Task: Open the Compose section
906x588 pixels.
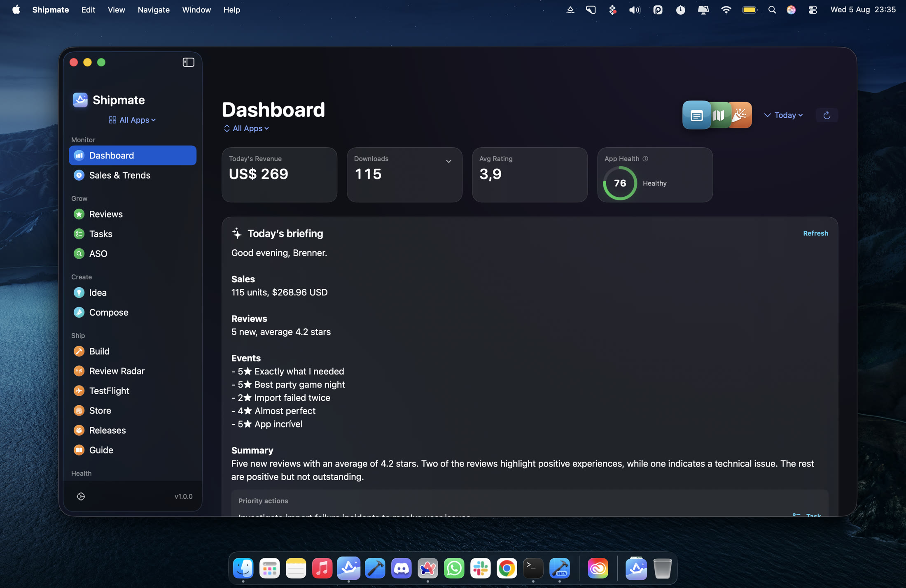Action: pos(133,312)
